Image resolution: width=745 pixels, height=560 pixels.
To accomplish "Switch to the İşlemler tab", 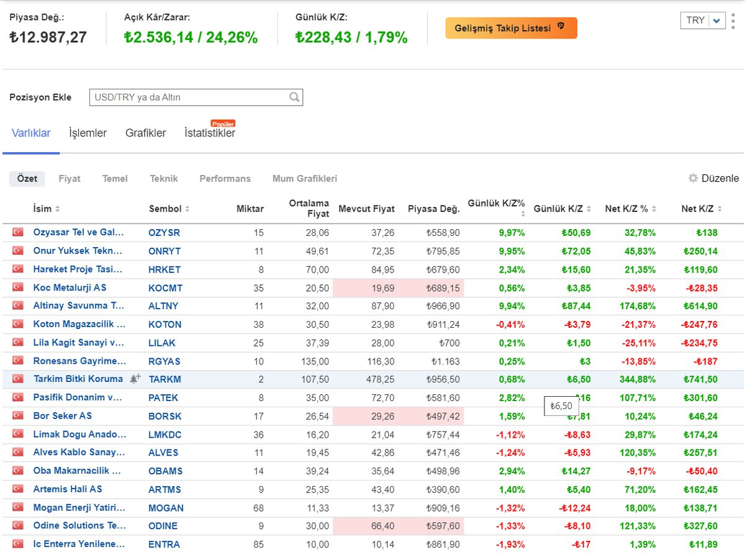I will point(88,133).
